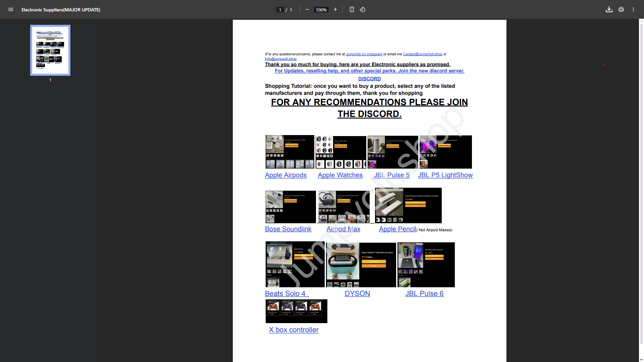This screenshot has height=362, width=644.
Task: Download the PDF file
Action: click(x=609, y=10)
